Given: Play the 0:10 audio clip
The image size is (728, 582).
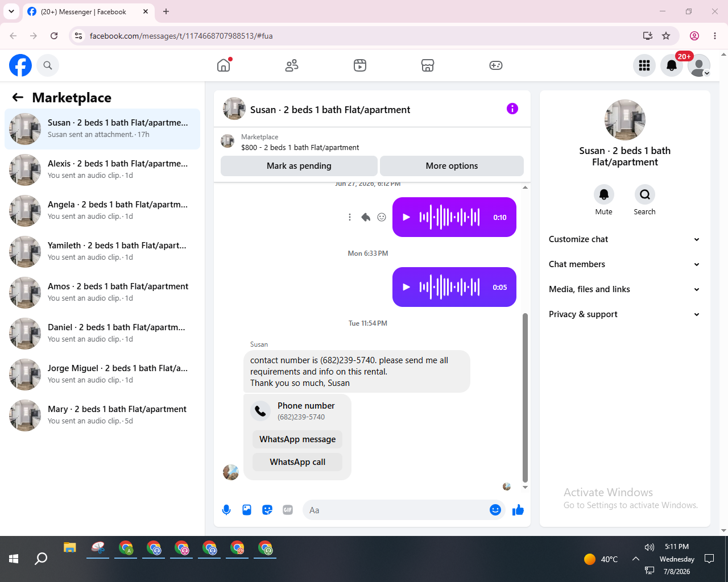Looking at the screenshot, I should (x=406, y=217).
